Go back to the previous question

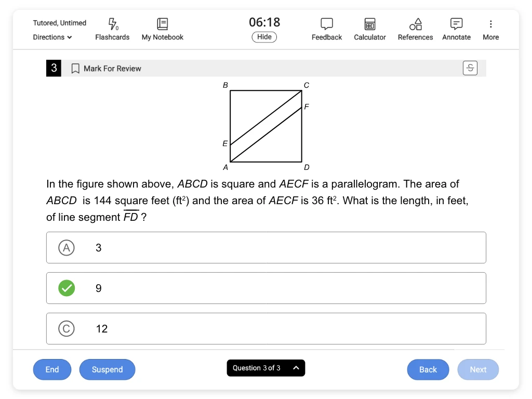tap(428, 369)
